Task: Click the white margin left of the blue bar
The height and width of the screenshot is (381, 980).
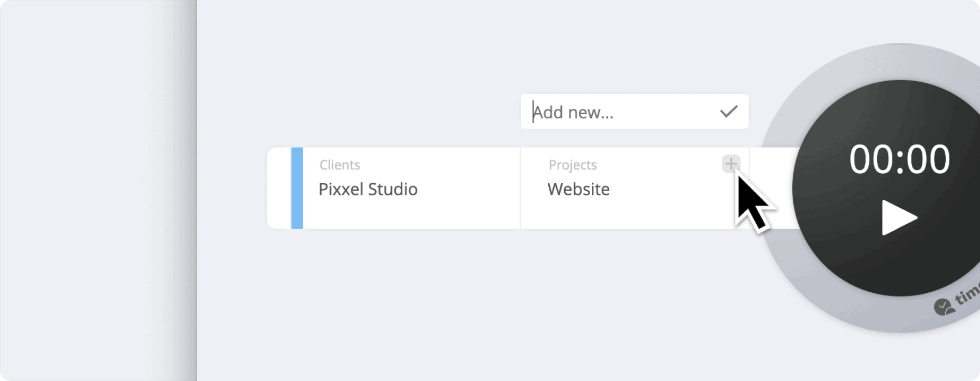Action: [x=279, y=188]
